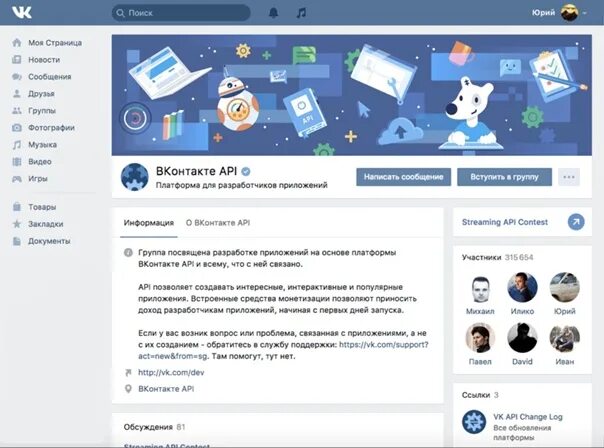The height and width of the screenshot is (448, 604).
Task: Click the Товары bag icon
Action: pos(17,207)
